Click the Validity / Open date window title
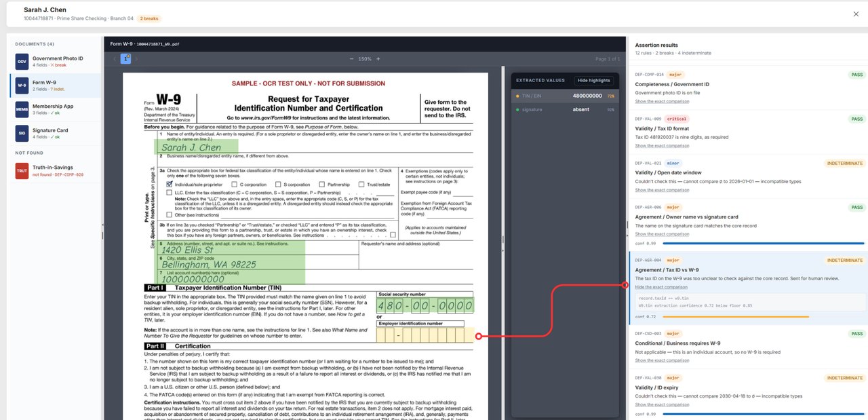Screen dimensions: 868x420 point(669,173)
